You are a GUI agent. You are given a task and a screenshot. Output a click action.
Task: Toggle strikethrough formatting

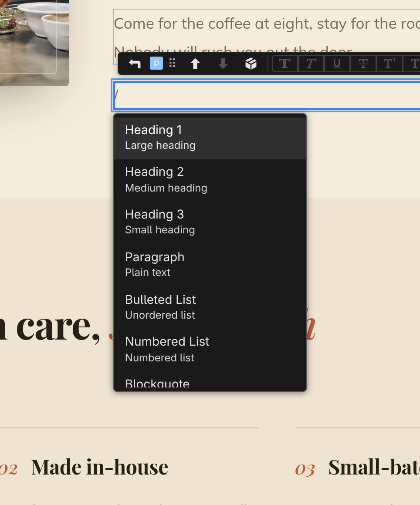click(x=363, y=64)
